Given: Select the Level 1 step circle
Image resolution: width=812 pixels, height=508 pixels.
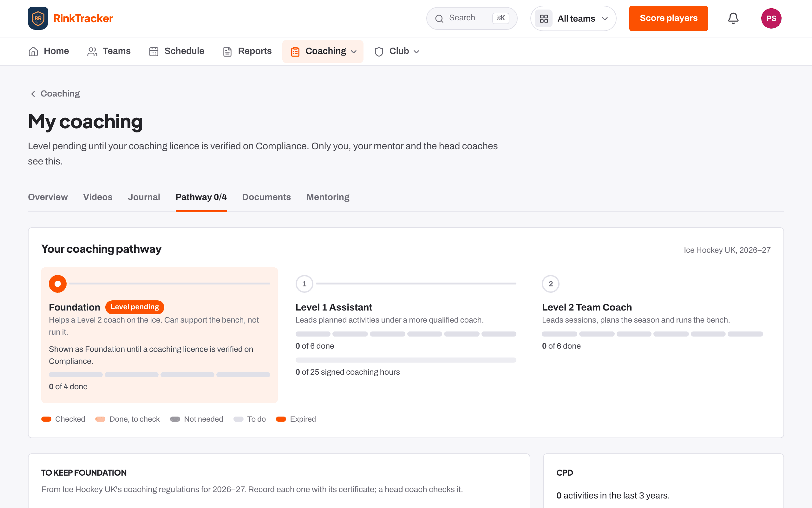Looking at the screenshot, I should 304,284.
